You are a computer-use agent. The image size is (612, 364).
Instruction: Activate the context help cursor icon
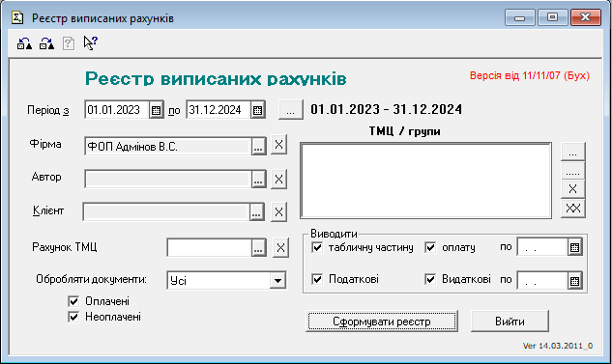tap(91, 42)
